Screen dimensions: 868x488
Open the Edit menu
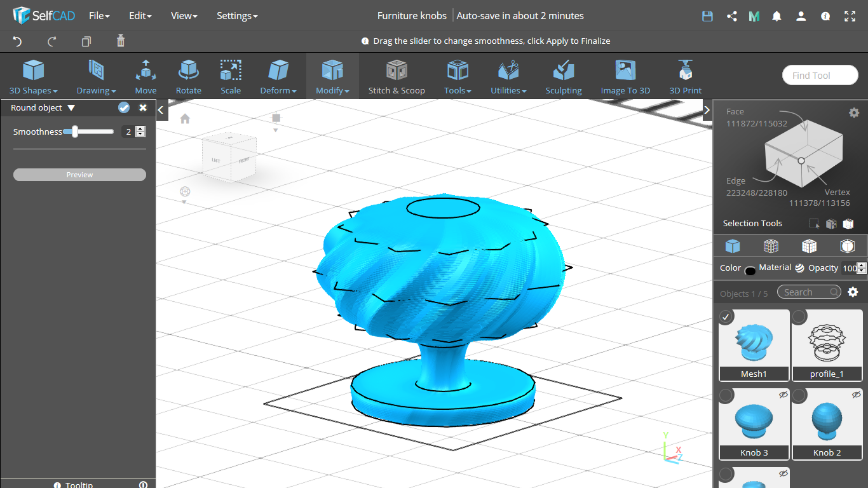click(140, 16)
